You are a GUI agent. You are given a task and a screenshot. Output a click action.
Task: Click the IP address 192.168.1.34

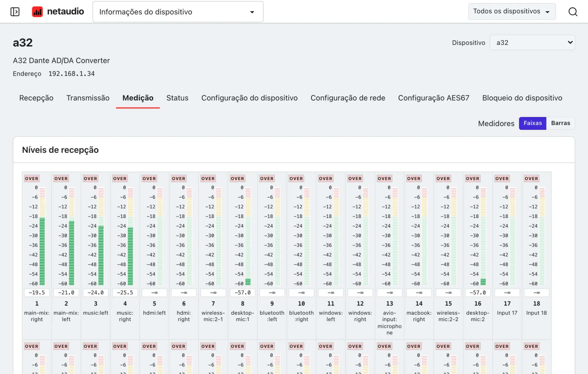tap(71, 74)
